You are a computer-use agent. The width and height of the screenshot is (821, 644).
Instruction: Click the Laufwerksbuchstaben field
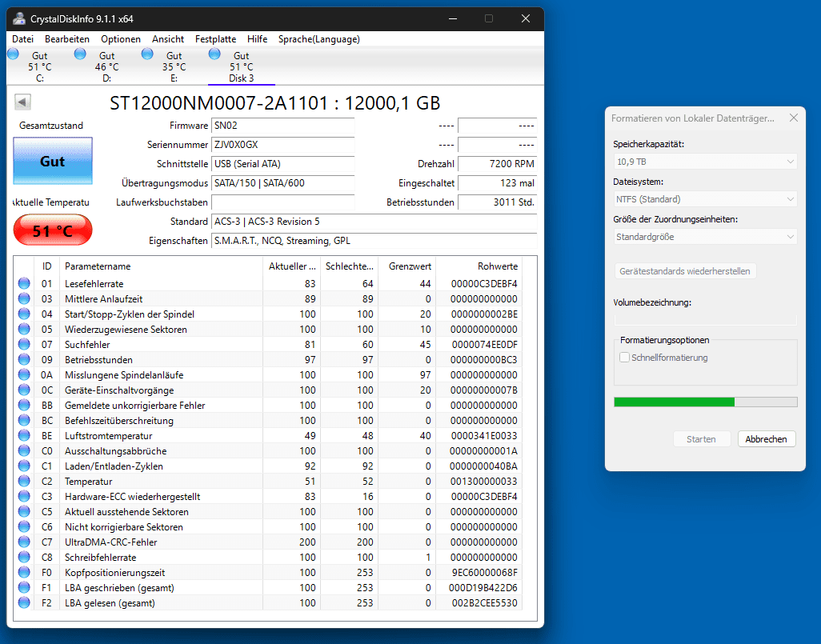pos(282,202)
